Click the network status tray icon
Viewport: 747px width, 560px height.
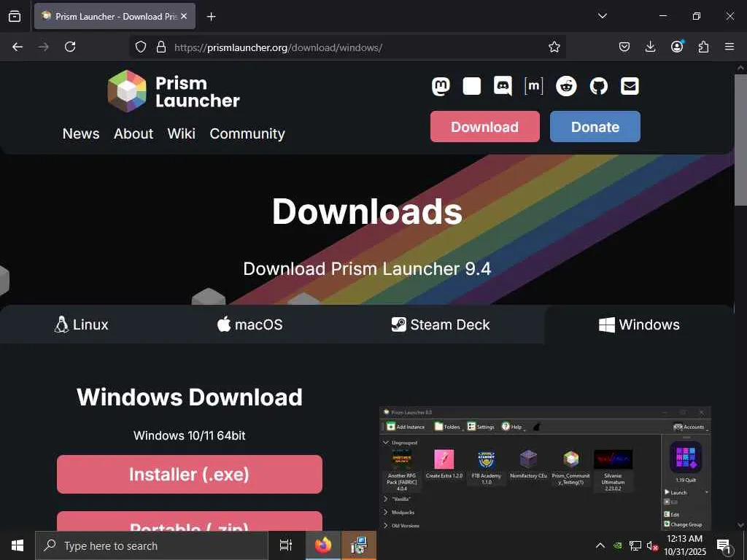tap(635, 545)
